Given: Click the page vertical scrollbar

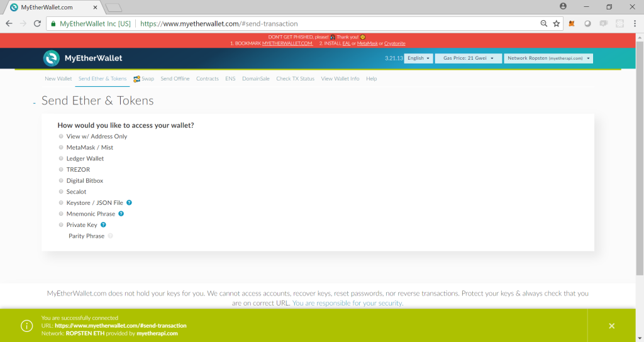Looking at the screenshot, I should coord(640,158).
